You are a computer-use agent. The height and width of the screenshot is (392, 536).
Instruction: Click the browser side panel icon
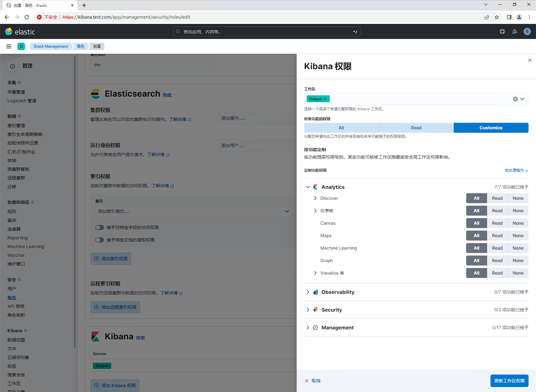coord(509,17)
